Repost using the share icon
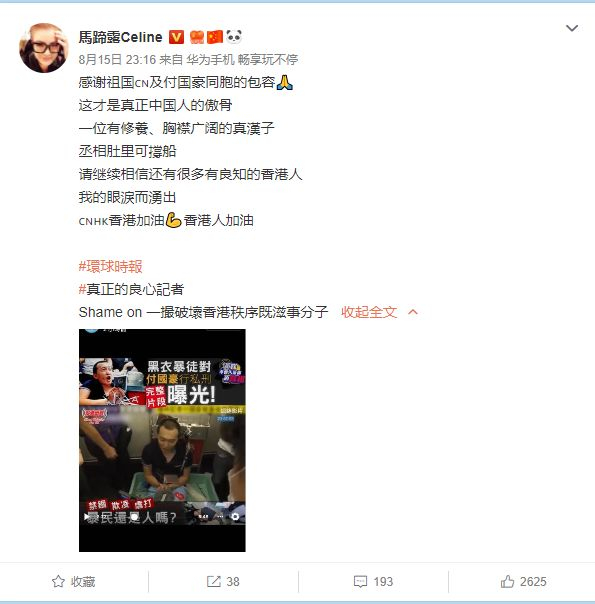The height and width of the screenshot is (604, 595). coord(214,581)
